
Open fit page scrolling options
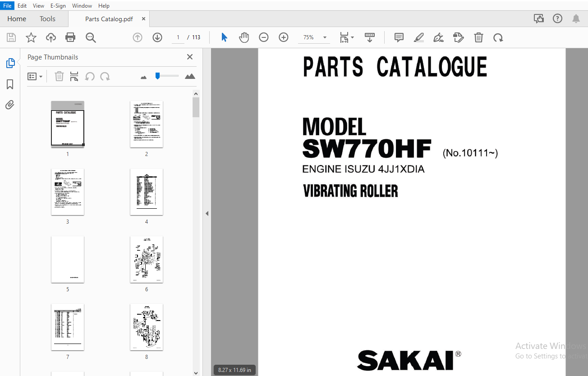click(347, 37)
